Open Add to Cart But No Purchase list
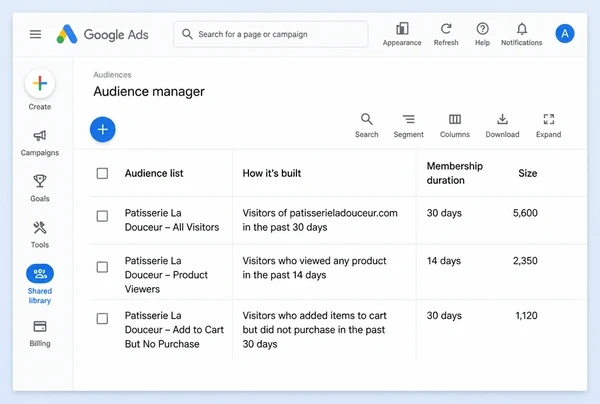600x404 pixels. (174, 329)
